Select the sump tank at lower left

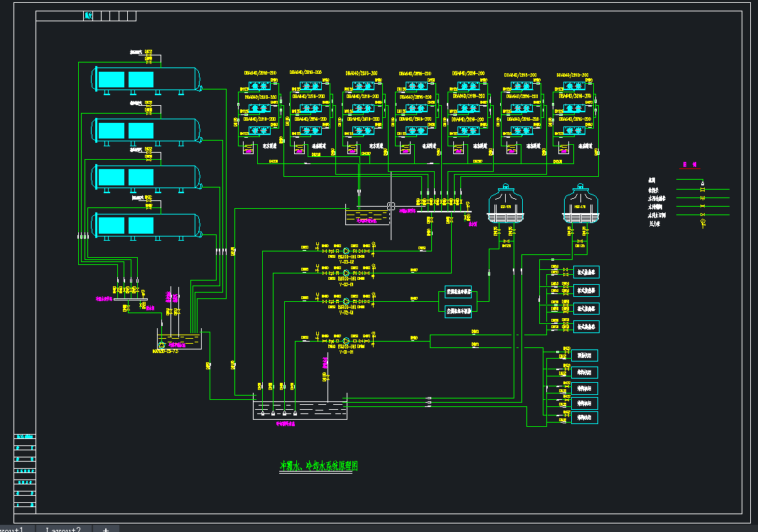pyautogui.click(x=179, y=340)
